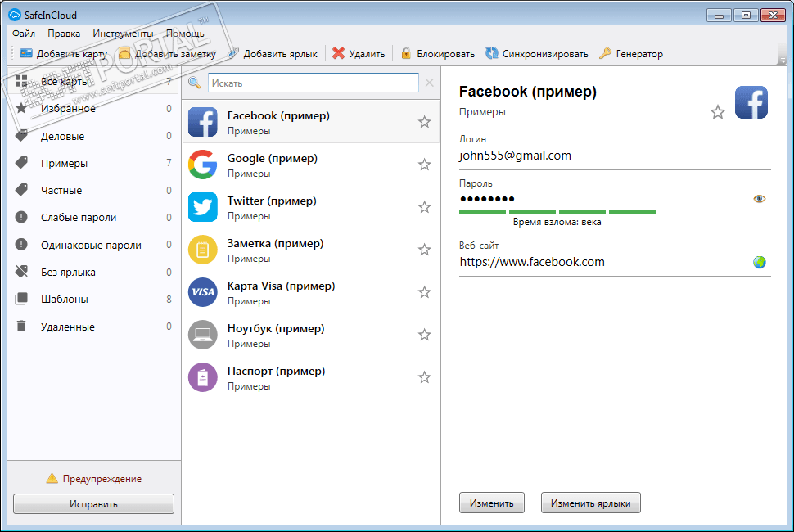Click the masked password field
This screenshot has width=794, height=532.
click(x=487, y=198)
